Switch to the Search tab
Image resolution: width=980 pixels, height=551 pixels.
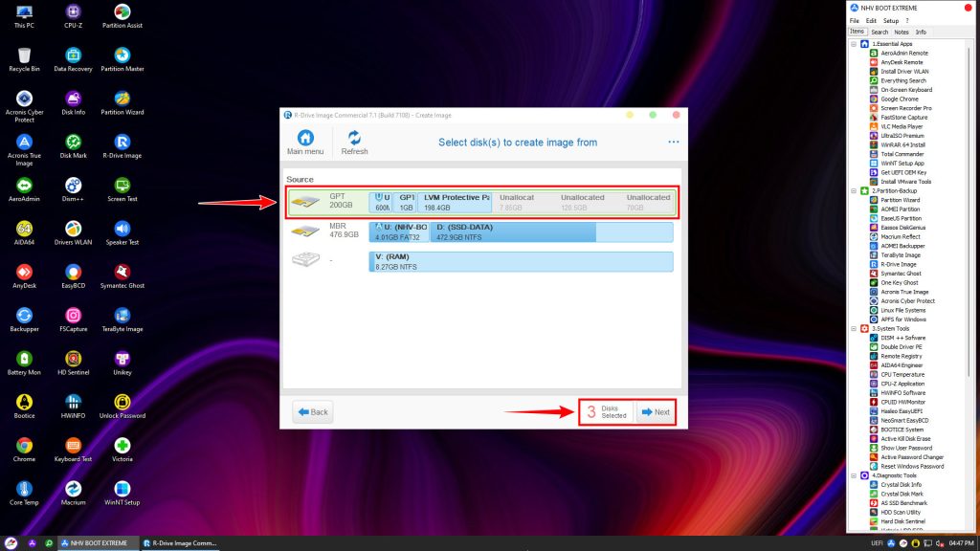tap(880, 32)
